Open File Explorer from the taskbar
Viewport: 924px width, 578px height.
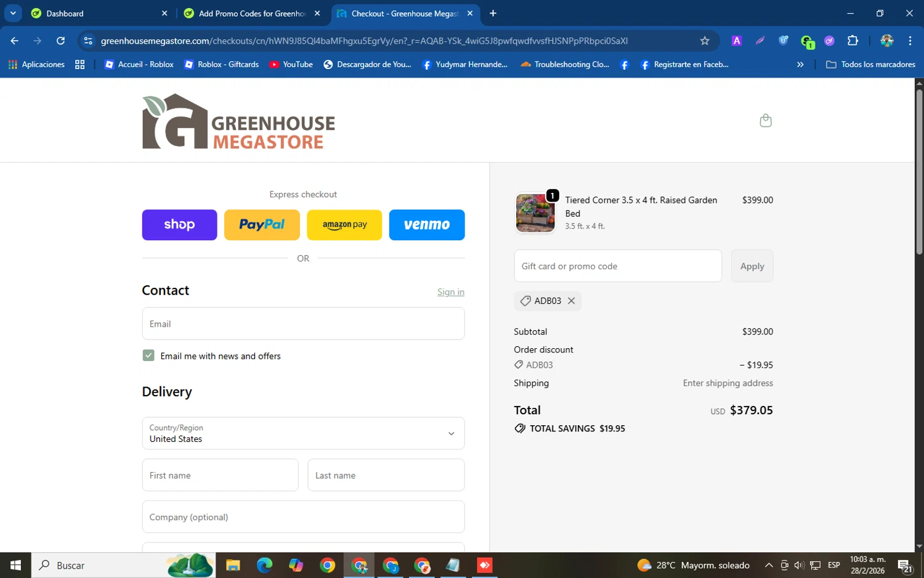coord(233,565)
